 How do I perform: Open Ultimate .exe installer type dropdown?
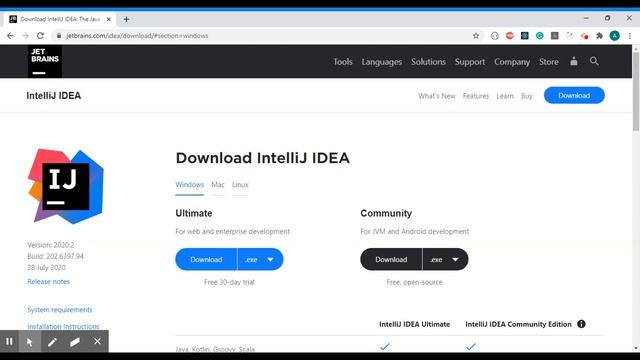[x=260, y=260]
